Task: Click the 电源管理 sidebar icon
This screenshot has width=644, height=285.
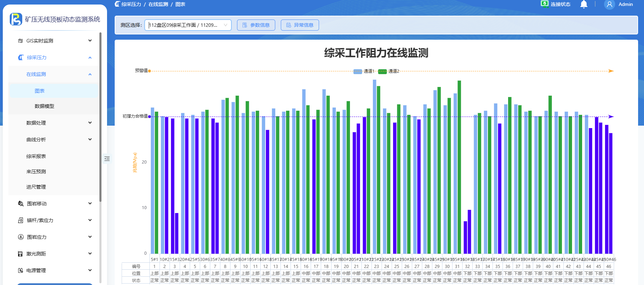Action: coord(21,270)
